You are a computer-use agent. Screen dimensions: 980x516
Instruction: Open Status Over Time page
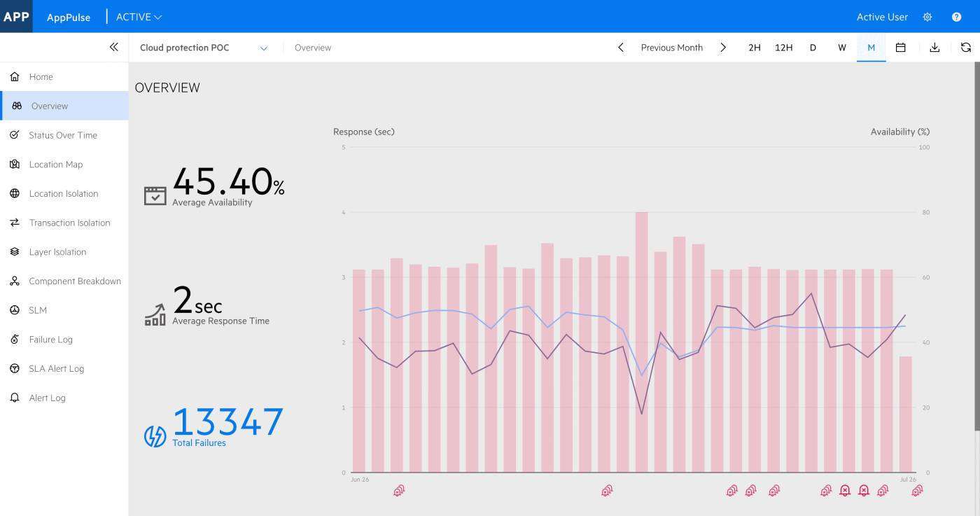click(x=62, y=135)
